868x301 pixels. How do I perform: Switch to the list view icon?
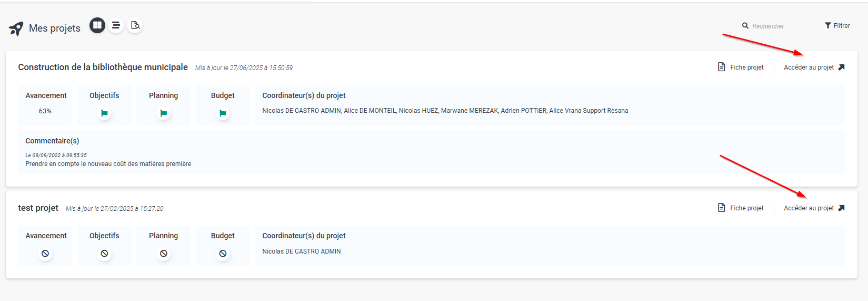(116, 25)
